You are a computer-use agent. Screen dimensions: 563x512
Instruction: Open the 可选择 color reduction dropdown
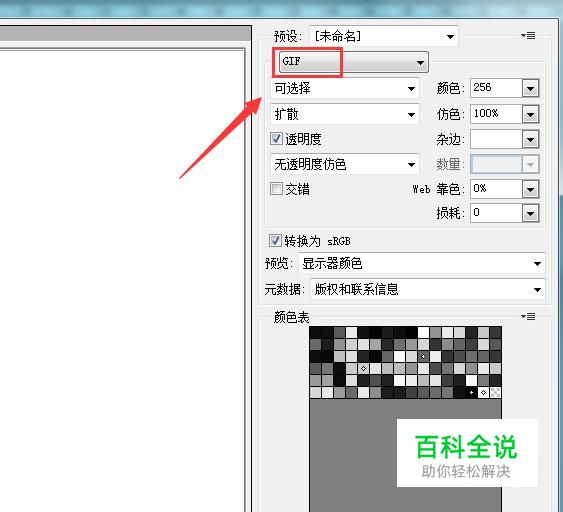click(x=345, y=88)
